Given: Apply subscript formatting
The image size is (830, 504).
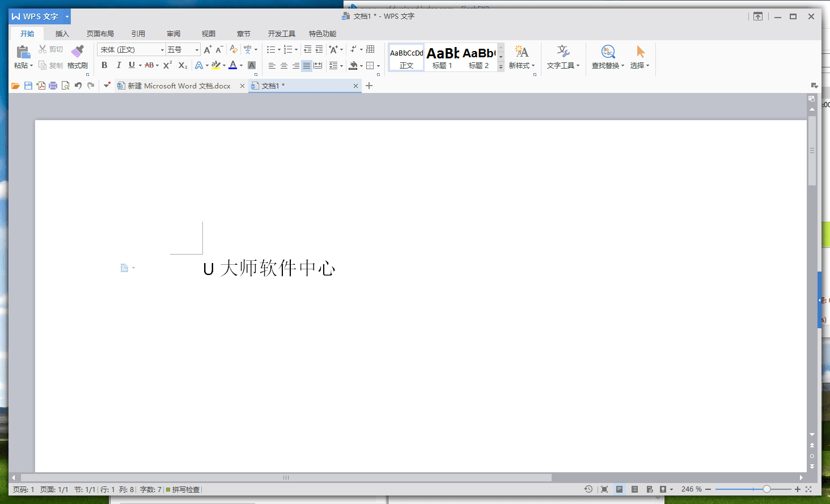Looking at the screenshot, I should (x=182, y=65).
